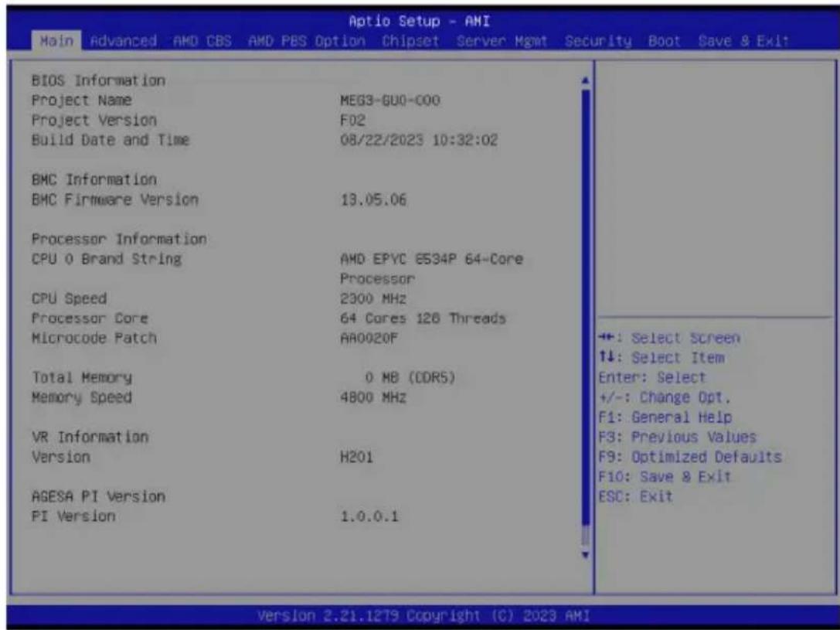
Task: Click the +/-: Change Opt. hint
Action: (x=665, y=397)
